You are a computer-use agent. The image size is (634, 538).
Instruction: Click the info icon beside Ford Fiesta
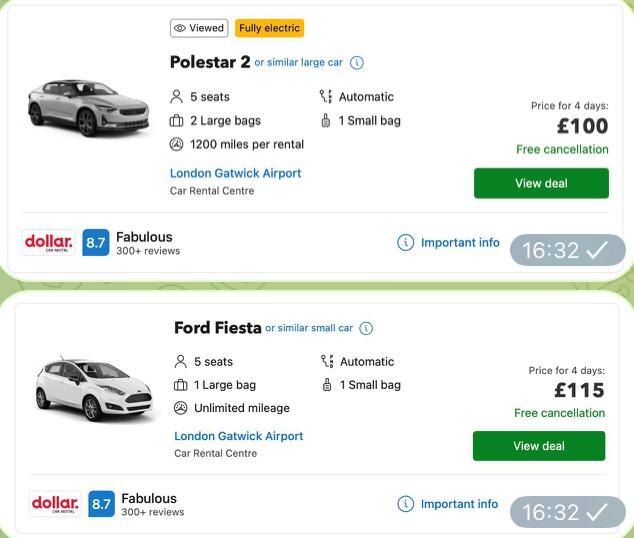point(366,328)
